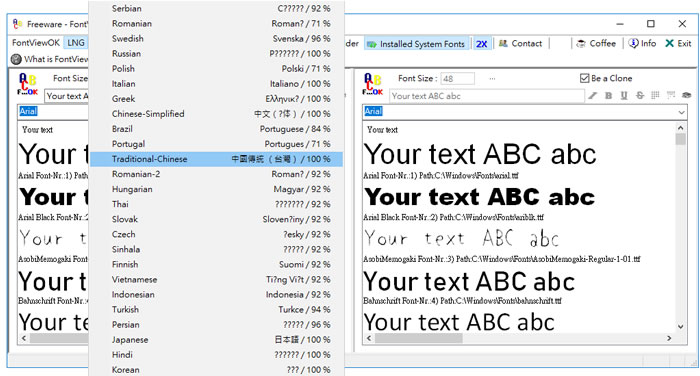Choose Hindi from the language list
Image resolution: width=700 pixels, height=376 pixels.
pos(217,355)
